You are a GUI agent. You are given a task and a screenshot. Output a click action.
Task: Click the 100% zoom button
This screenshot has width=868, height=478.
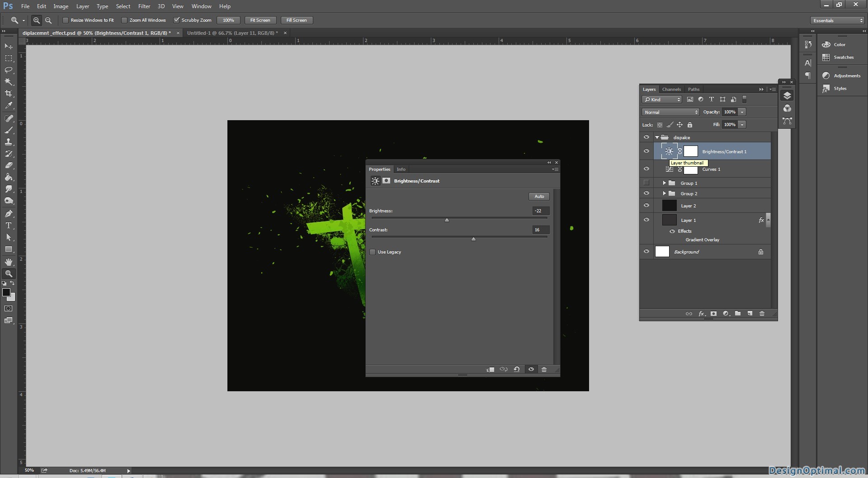[228, 20]
